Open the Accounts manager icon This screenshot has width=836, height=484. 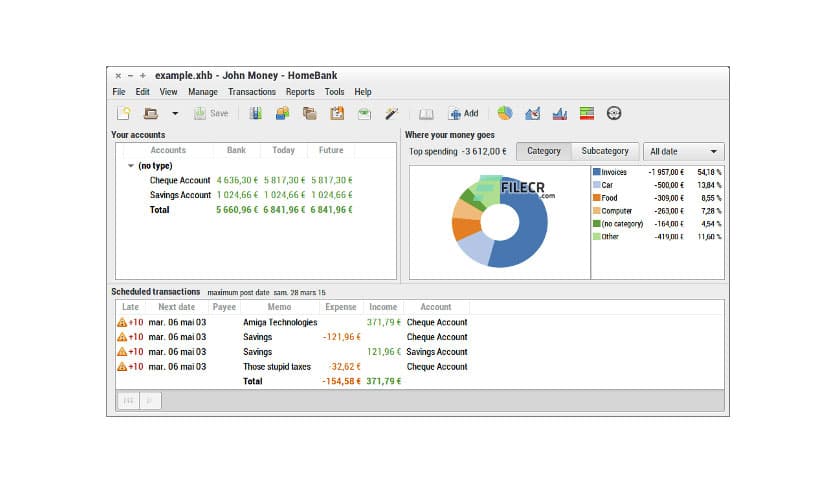click(255, 113)
